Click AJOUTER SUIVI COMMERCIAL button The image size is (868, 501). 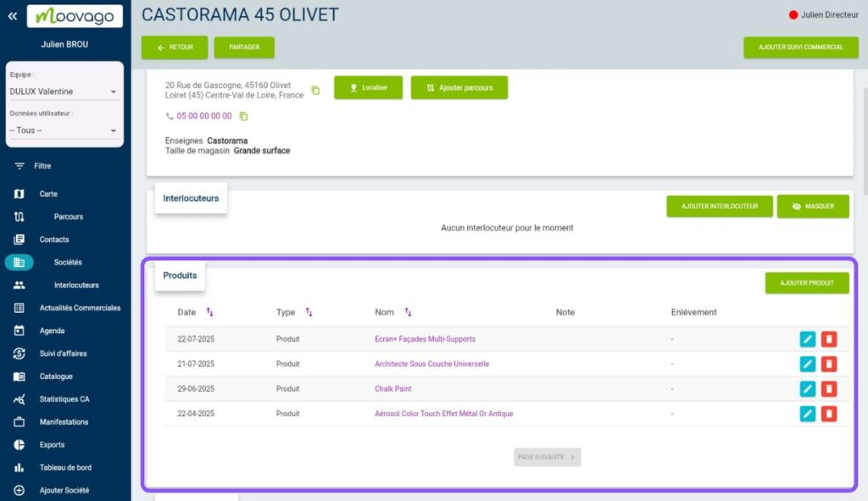pos(800,47)
